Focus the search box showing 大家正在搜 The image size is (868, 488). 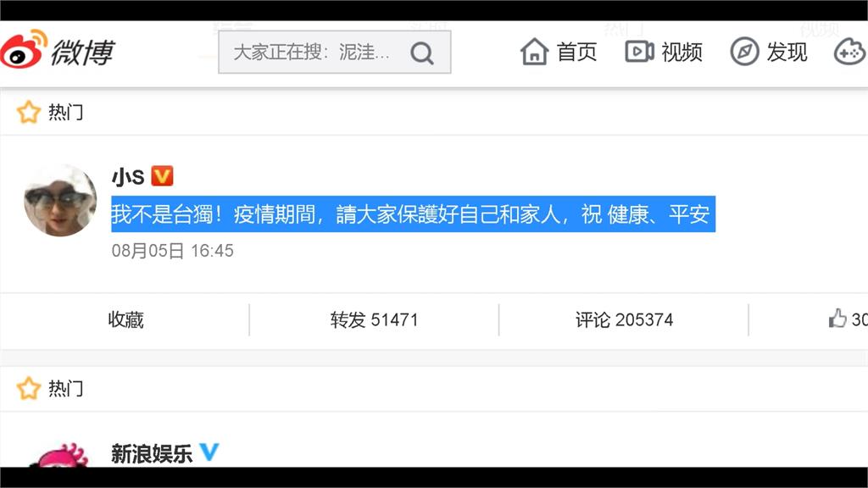pos(313,53)
